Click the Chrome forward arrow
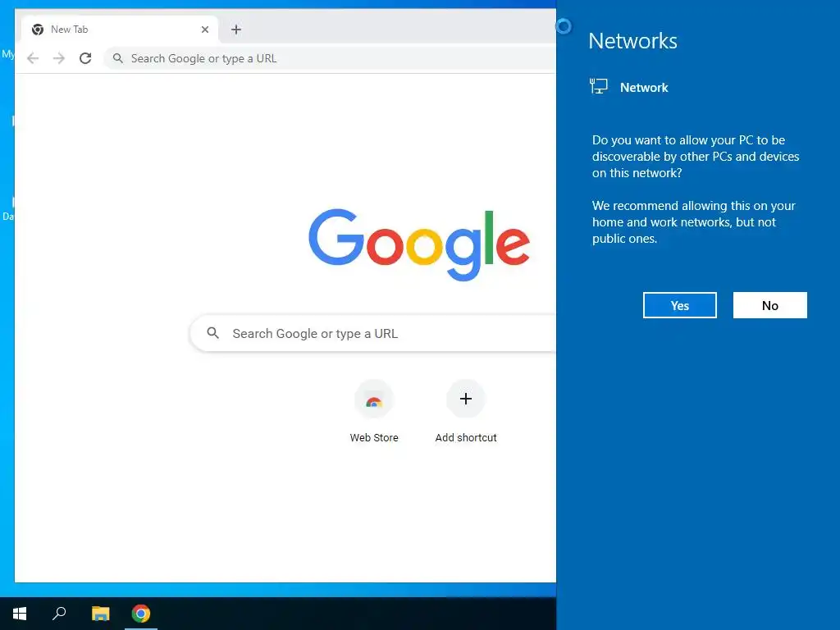This screenshot has height=630, width=840. (x=59, y=58)
